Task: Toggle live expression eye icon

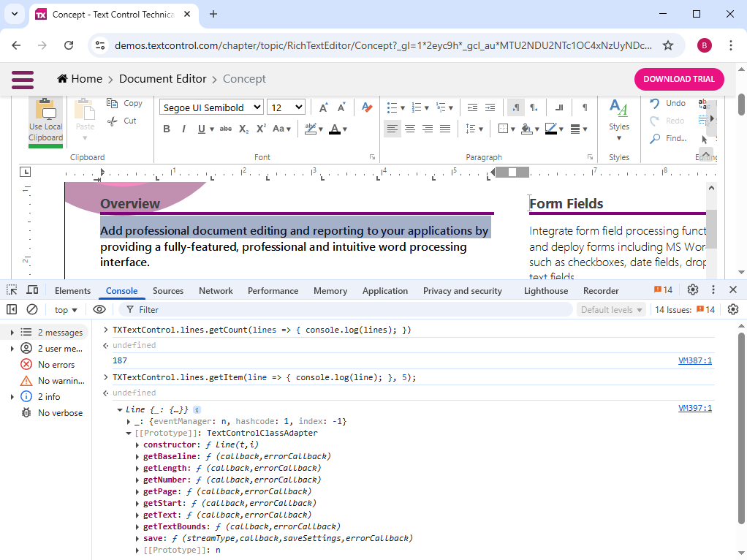Action: tap(99, 309)
